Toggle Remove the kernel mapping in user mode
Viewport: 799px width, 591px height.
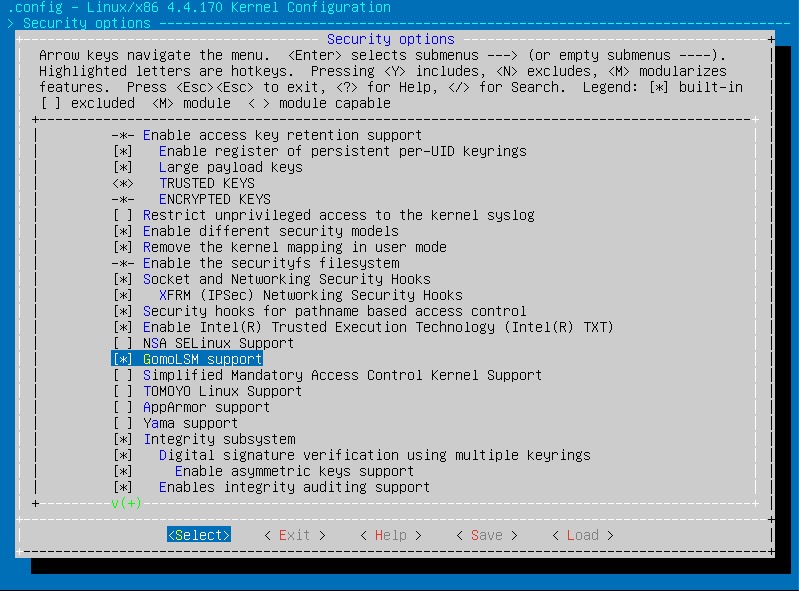pos(122,247)
